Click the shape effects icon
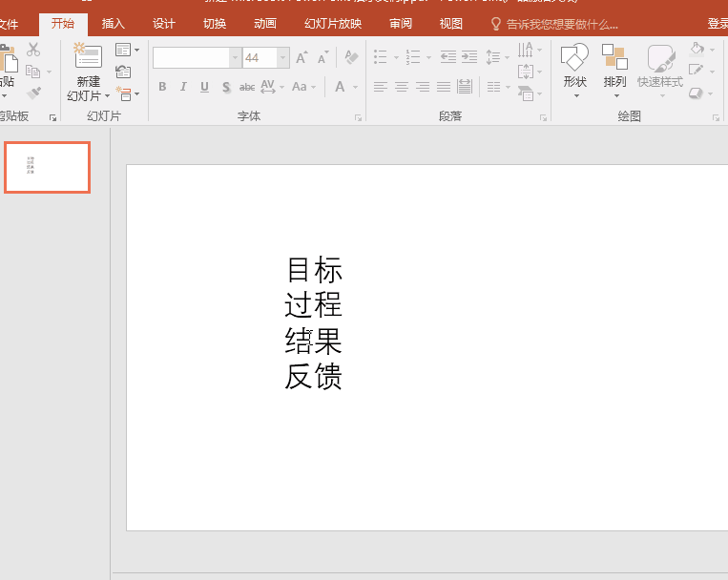Viewport: 728px width, 580px height. pos(696,93)
